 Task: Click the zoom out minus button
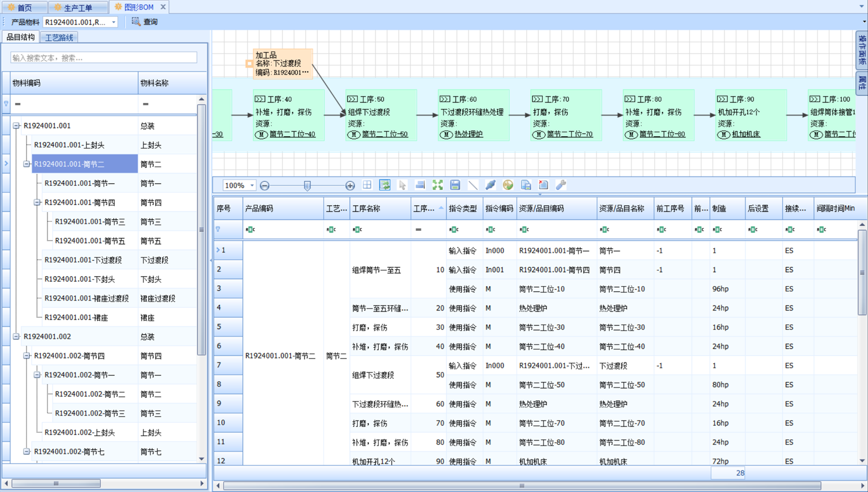tap(265, 185)
